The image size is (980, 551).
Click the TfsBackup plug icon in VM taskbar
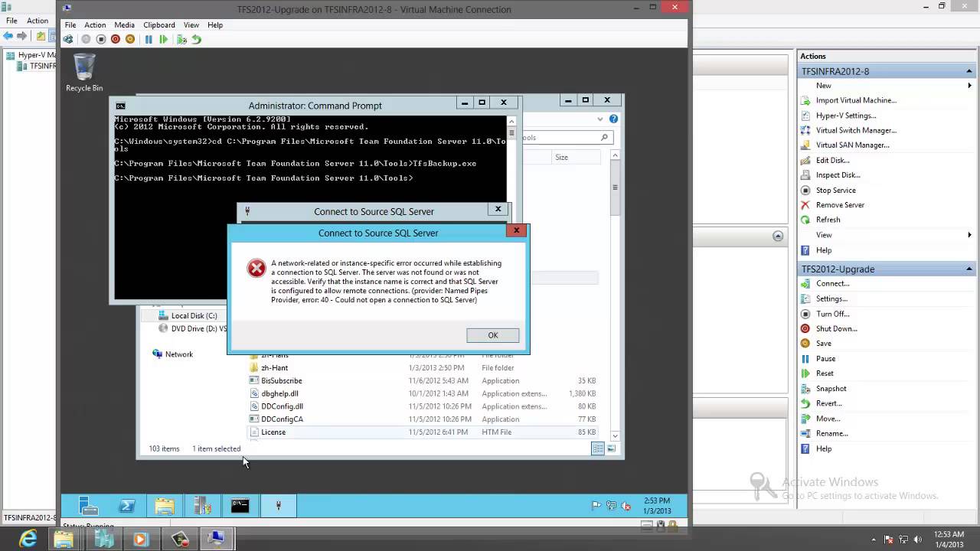pos(278,505)
